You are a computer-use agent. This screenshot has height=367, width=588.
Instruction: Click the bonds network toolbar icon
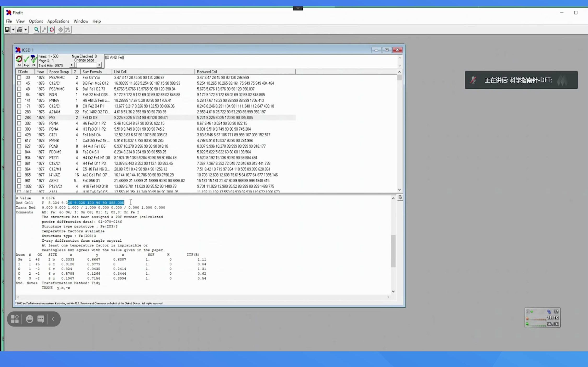[x=68, y=30]
